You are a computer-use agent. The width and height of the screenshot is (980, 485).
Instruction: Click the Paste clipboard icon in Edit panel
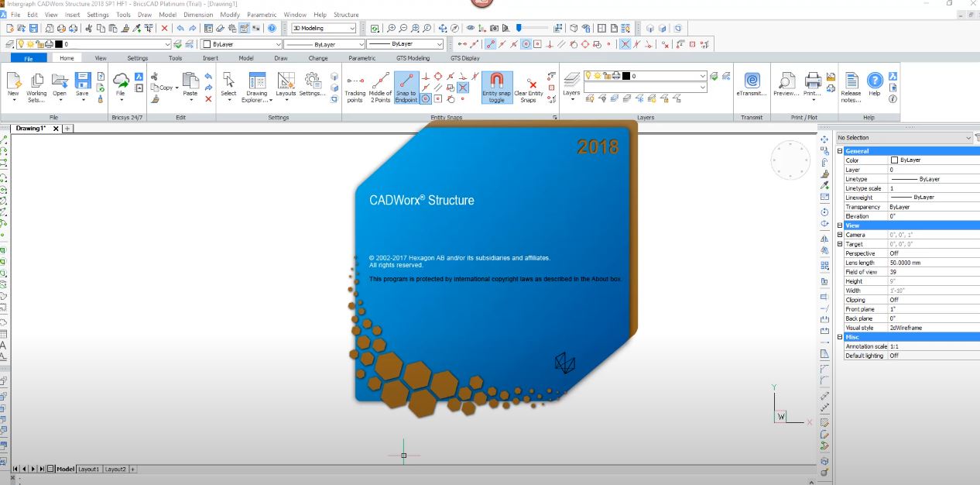tap(190, 81)
